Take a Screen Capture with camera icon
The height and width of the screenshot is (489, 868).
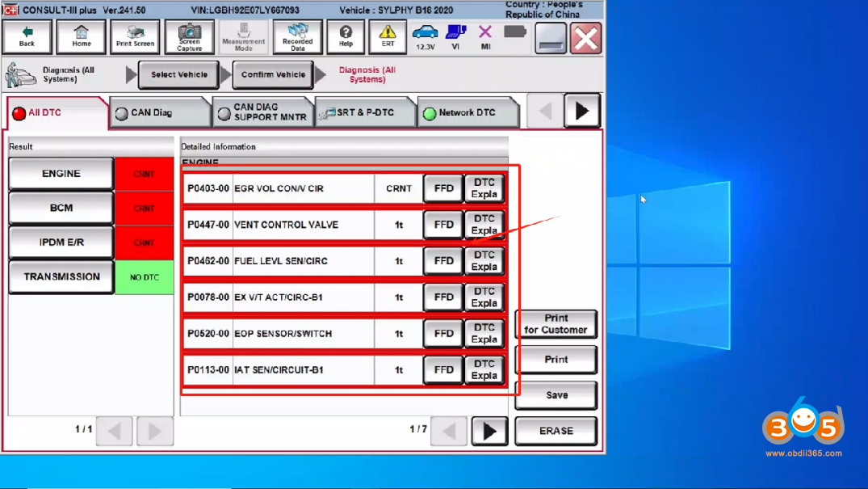(190, 36)
